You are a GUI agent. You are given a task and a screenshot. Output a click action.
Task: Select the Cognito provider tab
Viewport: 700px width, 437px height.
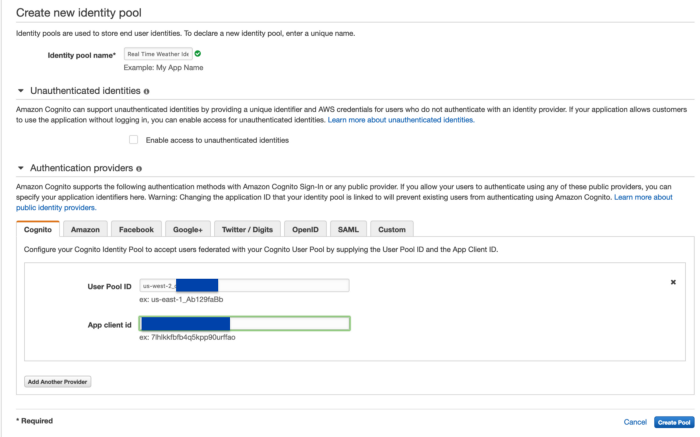[x=38, y=229]
